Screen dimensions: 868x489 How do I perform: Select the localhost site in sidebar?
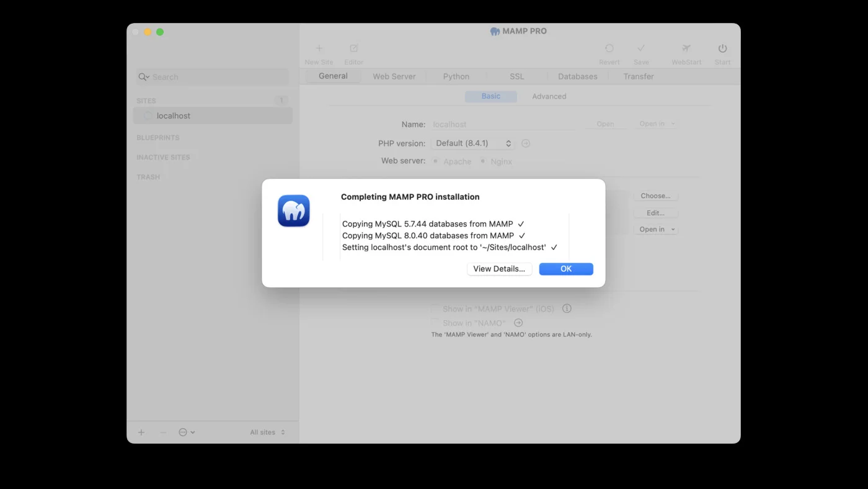pyautogui.click(x=213, y=116)
